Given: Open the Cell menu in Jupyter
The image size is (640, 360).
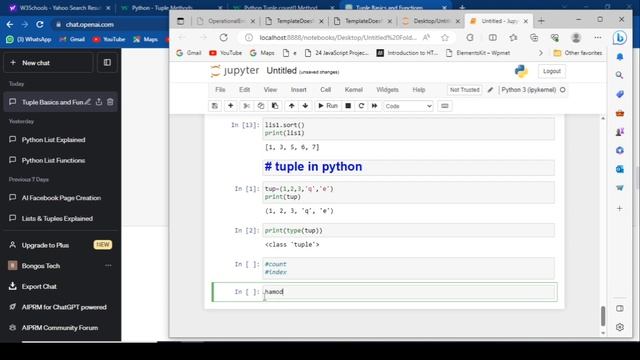Looking at the screenshot, I should click(325, 90).
